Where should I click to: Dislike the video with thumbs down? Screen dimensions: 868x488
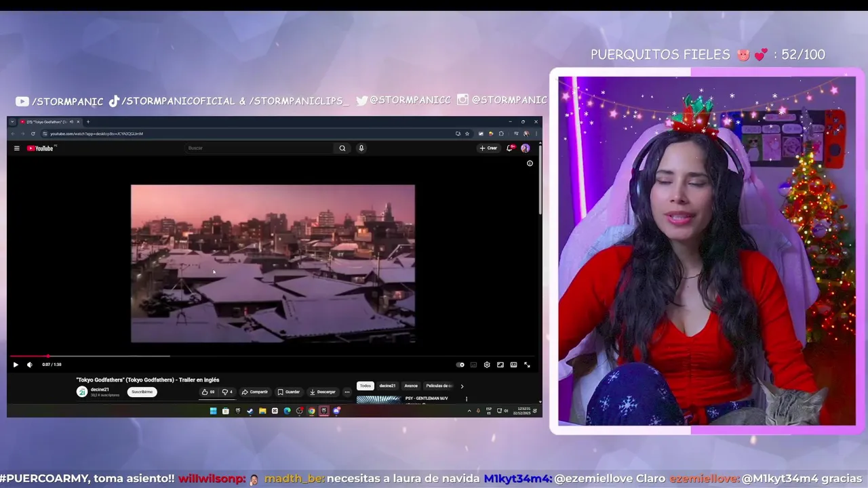[227, 392]
